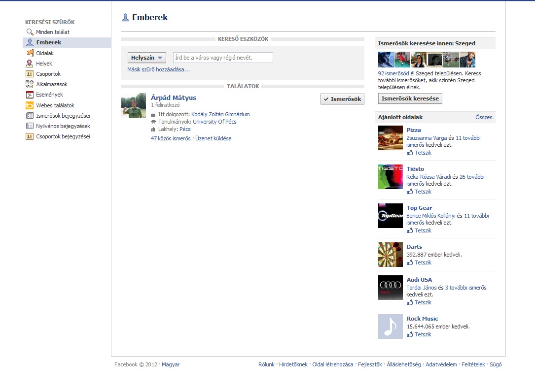The width and height of the screenshot is (535, 392).
Task: Open the Tiësto page title link
Action: pyautogui.click(x=415, y=169)
